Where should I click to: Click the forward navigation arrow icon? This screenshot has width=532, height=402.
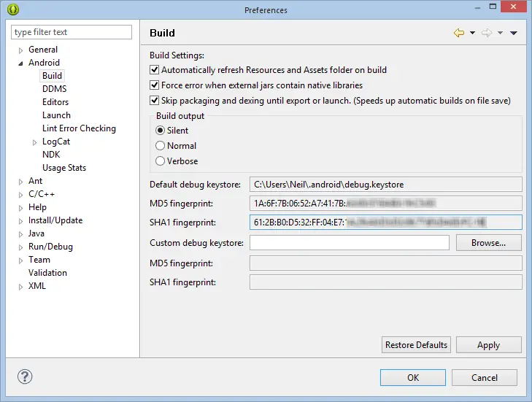coord(487,33)
